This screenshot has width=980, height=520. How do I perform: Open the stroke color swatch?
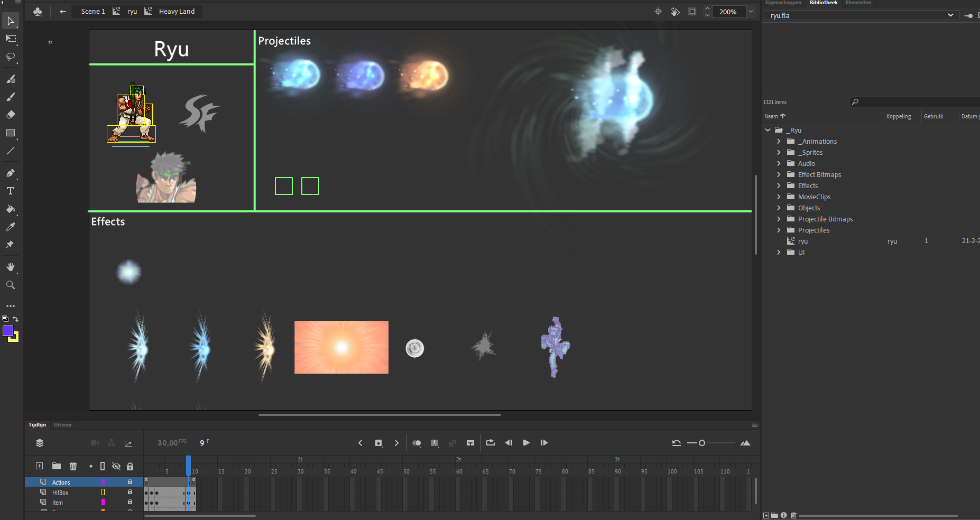click(16, 338)
